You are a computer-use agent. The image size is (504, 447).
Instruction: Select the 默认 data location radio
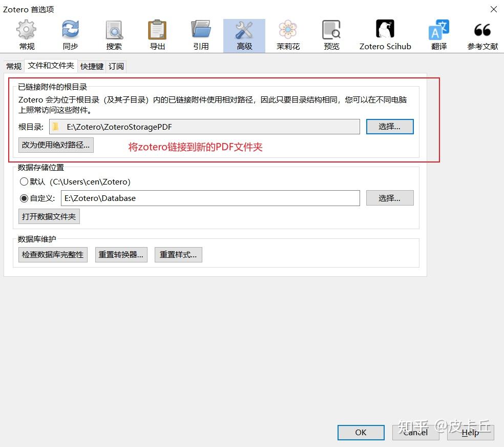[x=24, y=181]
